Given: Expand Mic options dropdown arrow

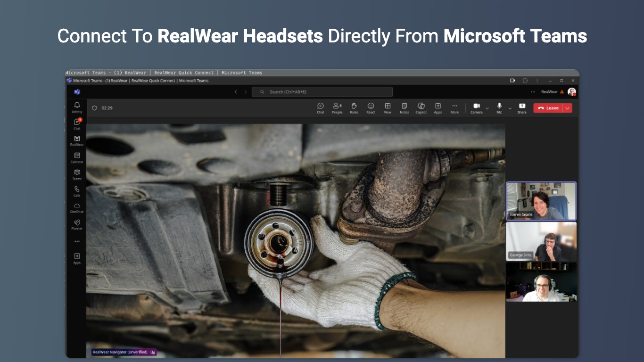Looking at the screenshot, I should pyautogui.click(x=510, y=108).
